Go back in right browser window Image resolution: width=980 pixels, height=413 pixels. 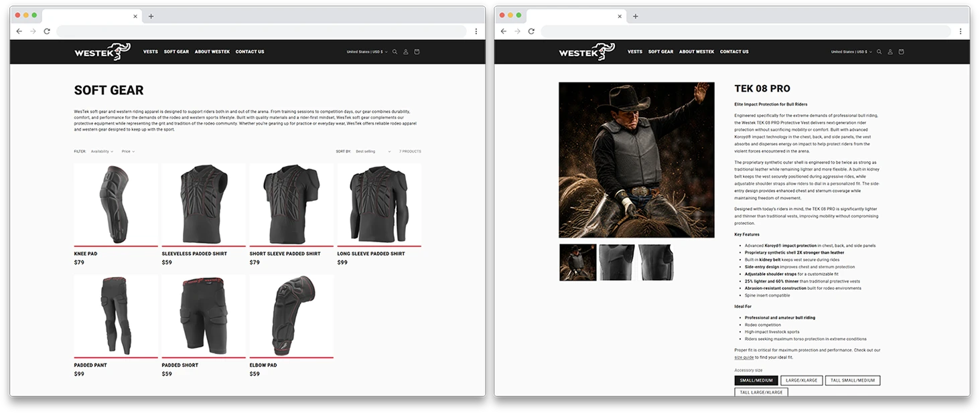point(503,31)
